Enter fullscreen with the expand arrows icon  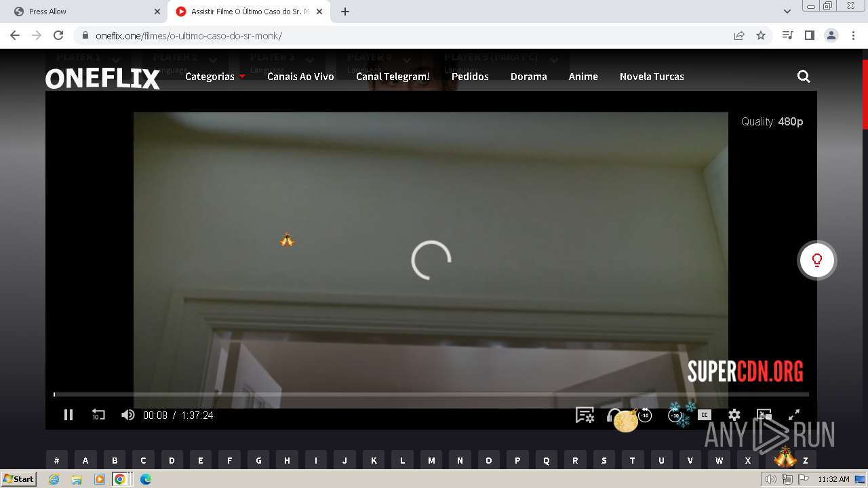794,415
